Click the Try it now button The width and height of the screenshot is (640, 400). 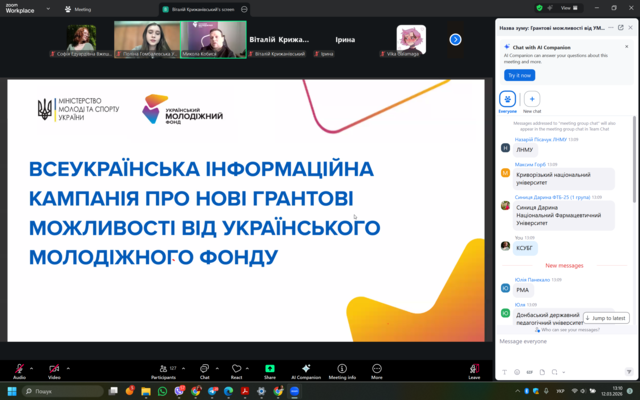click(520, 75)
